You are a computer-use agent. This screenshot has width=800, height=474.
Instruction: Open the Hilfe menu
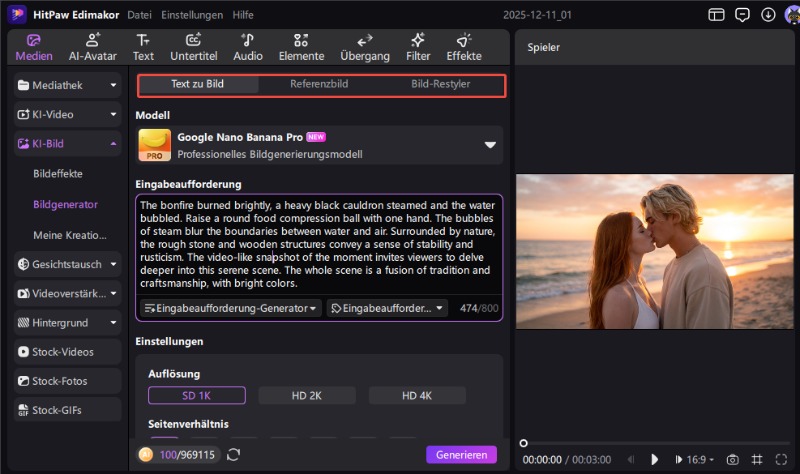pos(243,15)
